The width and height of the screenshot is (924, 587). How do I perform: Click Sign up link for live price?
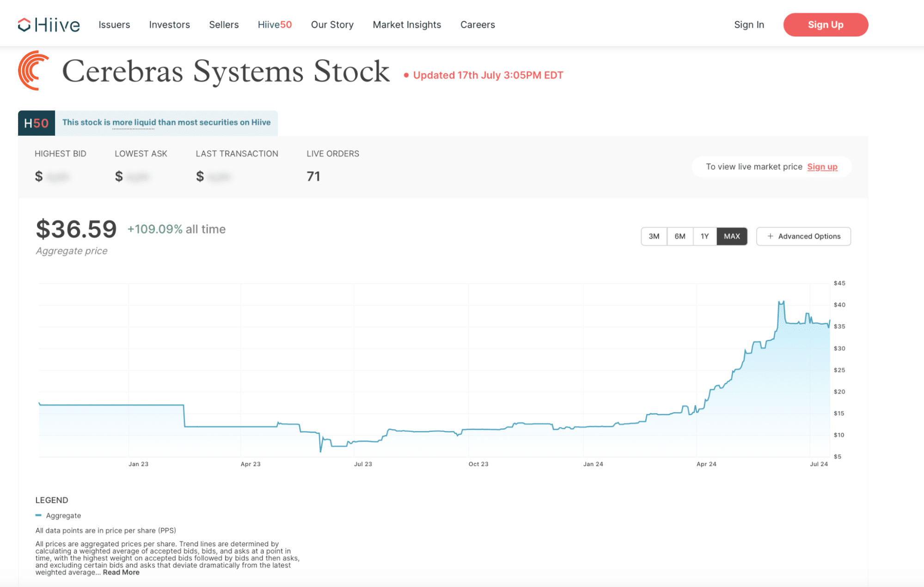tap(822, 167)
